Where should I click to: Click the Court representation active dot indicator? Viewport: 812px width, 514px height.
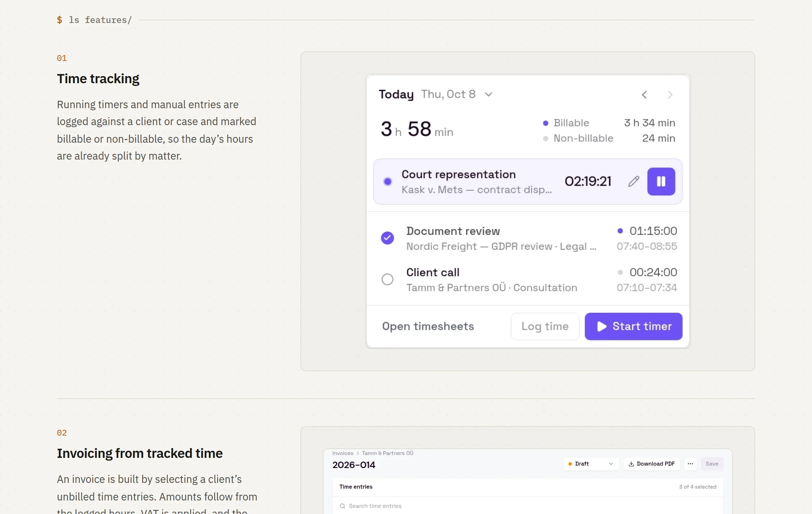coord(388,182)
